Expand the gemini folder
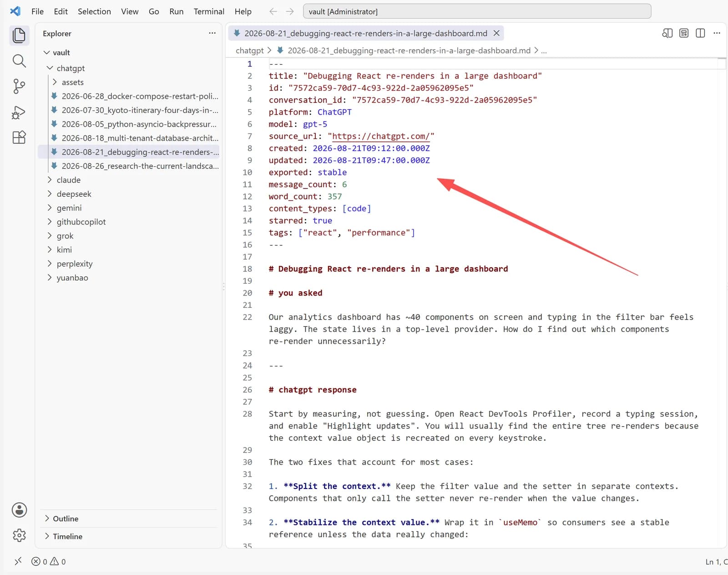The image size is (728, 575). [x=50, y=208]
